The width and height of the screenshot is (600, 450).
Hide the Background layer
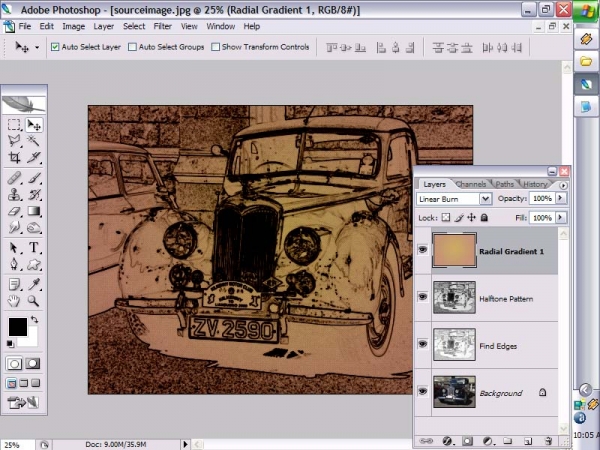(422, 391)
